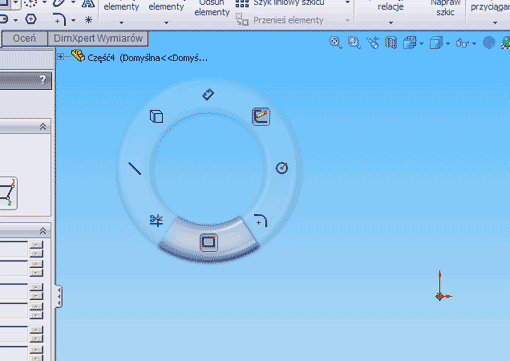Select the Sketch Fillet tool in gesture wheel

(x=261, y=221)
